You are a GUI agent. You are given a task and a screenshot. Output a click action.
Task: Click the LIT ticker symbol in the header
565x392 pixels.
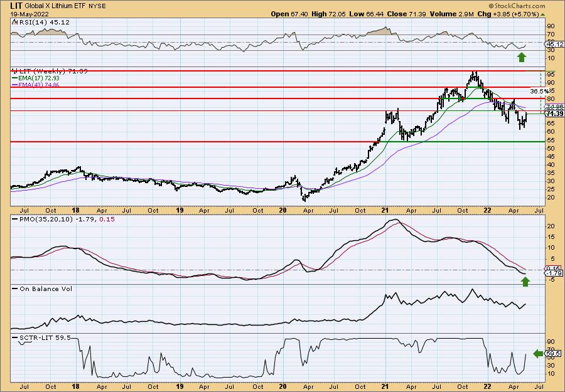(16, 6)
